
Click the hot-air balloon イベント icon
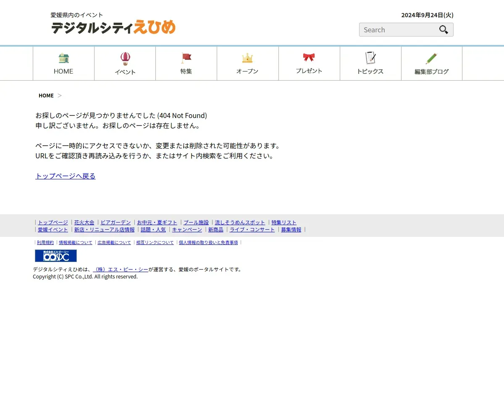pyautogui.click(x=125, y=59)
